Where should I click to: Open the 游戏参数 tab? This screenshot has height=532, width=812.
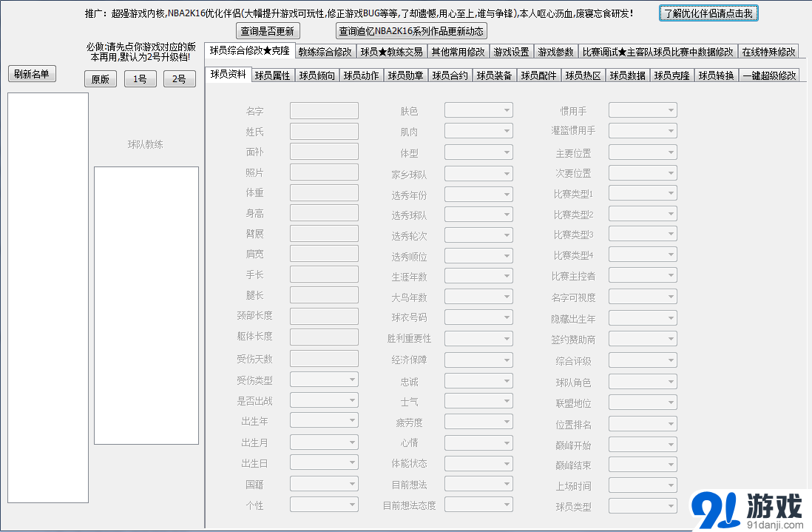tap(555, 52)
